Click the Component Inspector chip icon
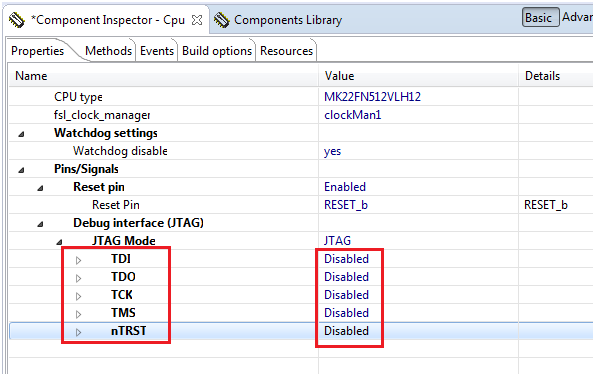This screenshot has width=605, height=378. [17, 20]
